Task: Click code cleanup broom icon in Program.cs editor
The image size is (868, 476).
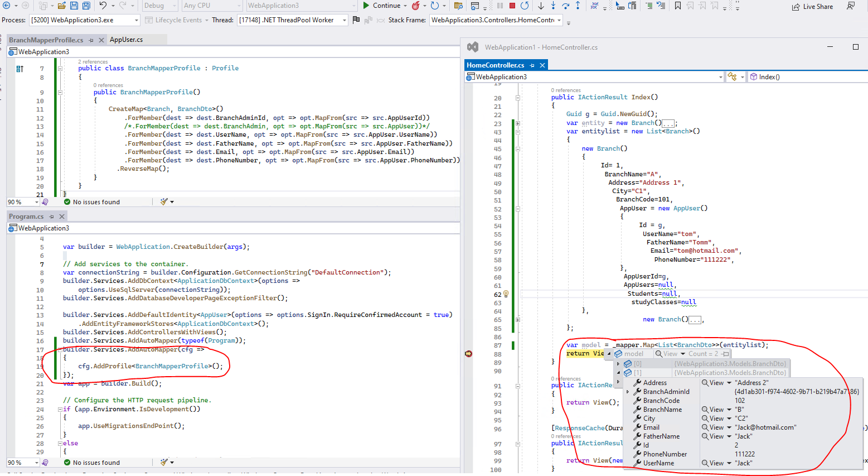Action: (x=164, y=462)
